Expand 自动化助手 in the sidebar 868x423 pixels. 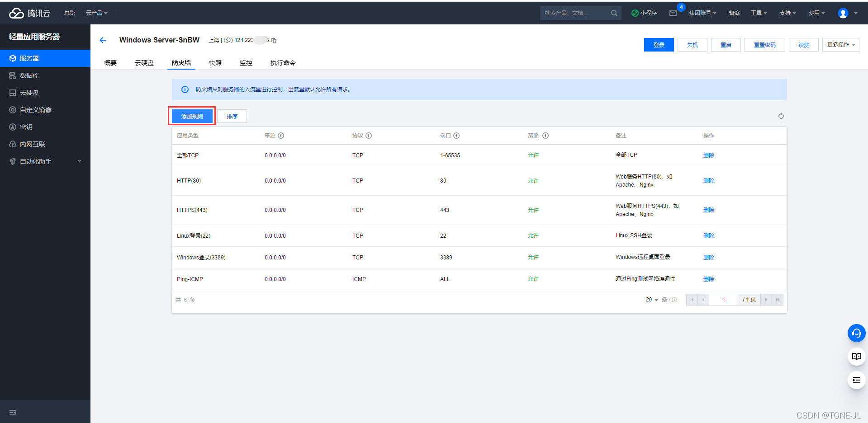pos(45,161)
